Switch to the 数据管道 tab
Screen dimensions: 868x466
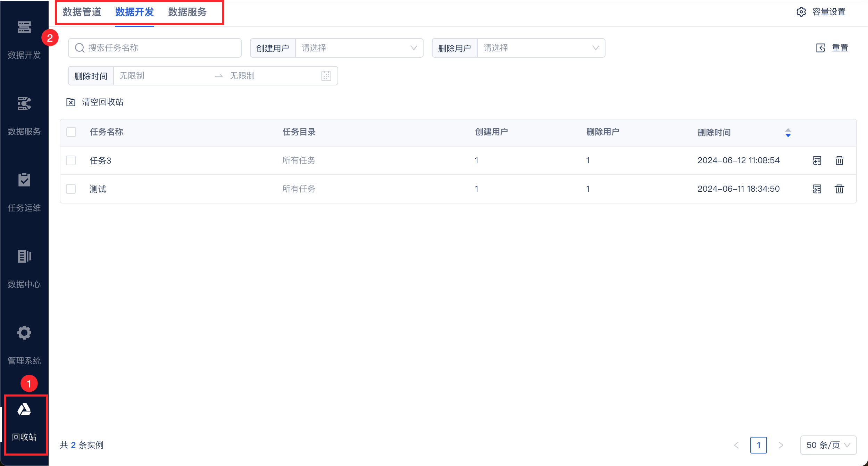tap(82, 12)
